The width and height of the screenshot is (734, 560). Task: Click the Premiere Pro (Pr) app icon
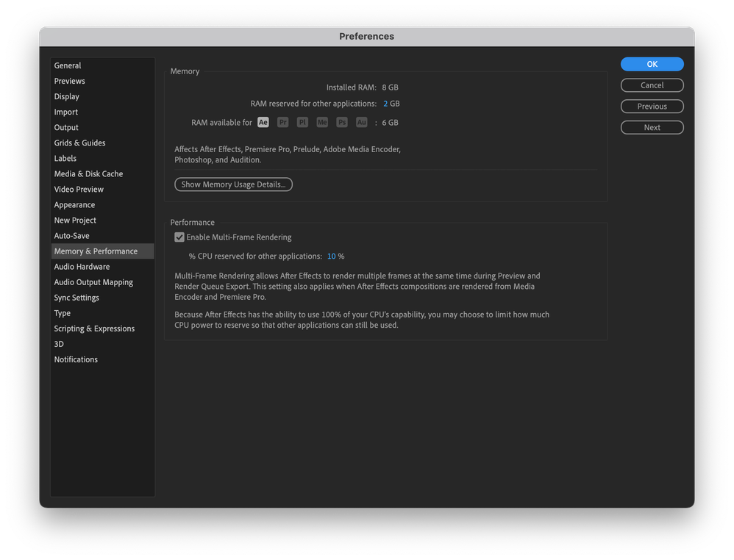pos(282,123)
